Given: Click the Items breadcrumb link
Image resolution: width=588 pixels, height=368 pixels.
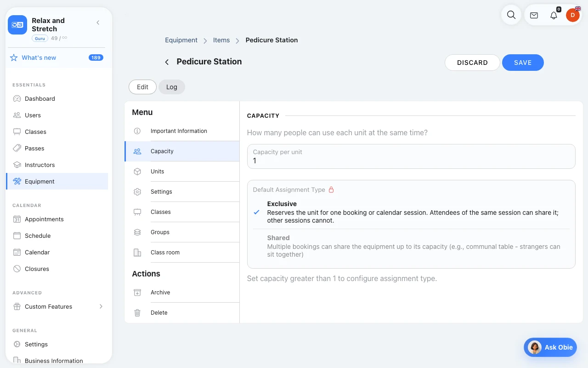Looking at the screenshot, I should 221,40.
